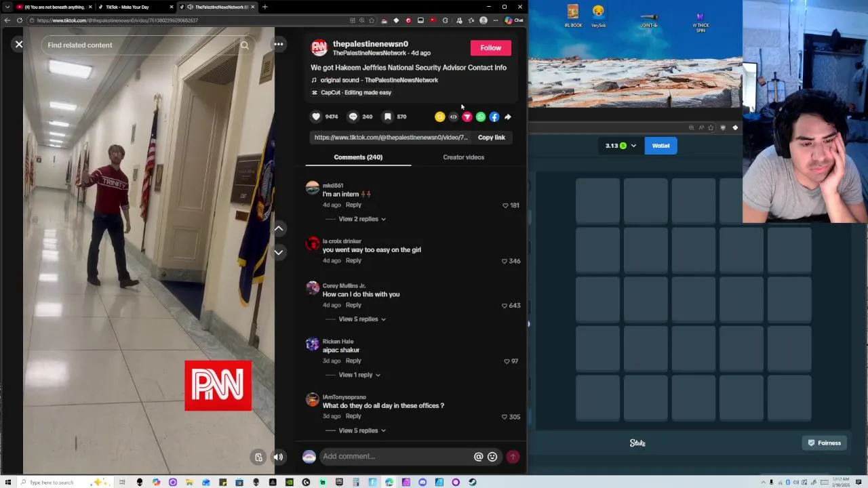
Task: Go to next video with down arrow
Action: coord(279,252)
